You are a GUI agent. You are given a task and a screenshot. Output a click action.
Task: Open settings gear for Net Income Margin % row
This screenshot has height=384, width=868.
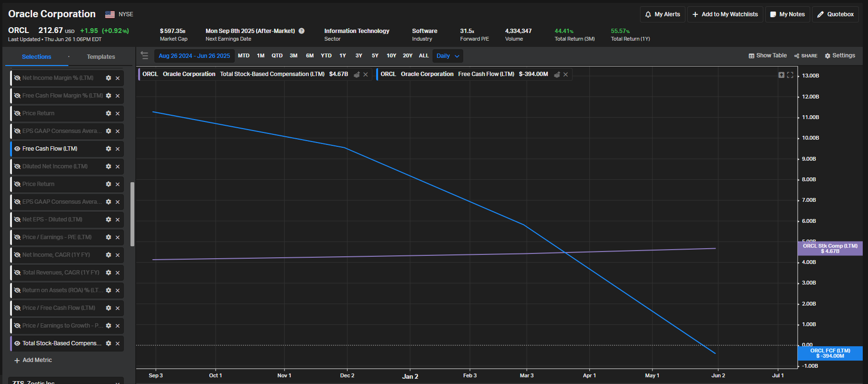(108, 78)
